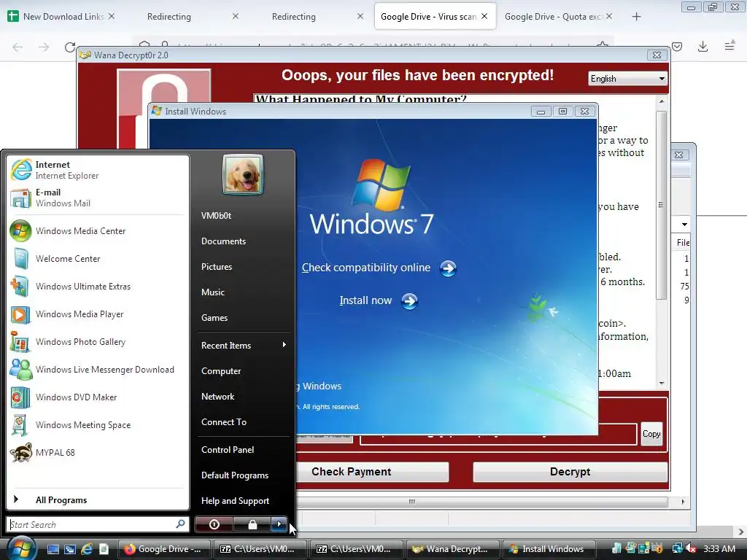Click Install now in Windows 7 setup

pyautogui.click(x=365, y=300)
